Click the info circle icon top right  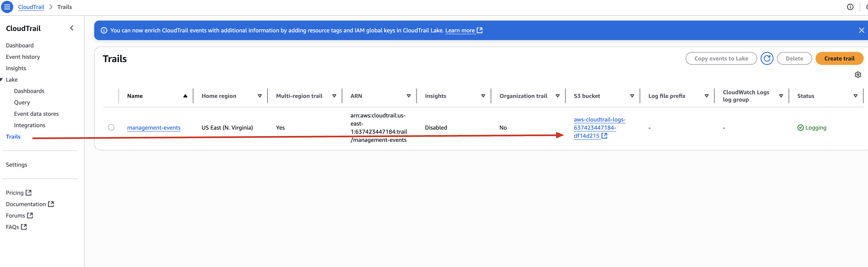coord(850,7)
